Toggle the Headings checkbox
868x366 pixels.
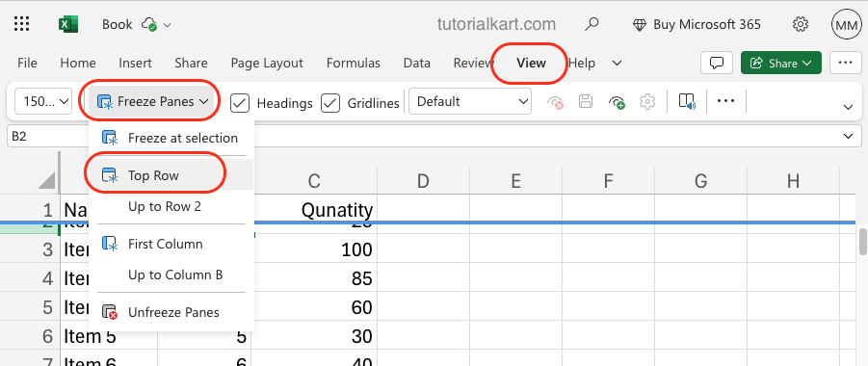point(240,103)
